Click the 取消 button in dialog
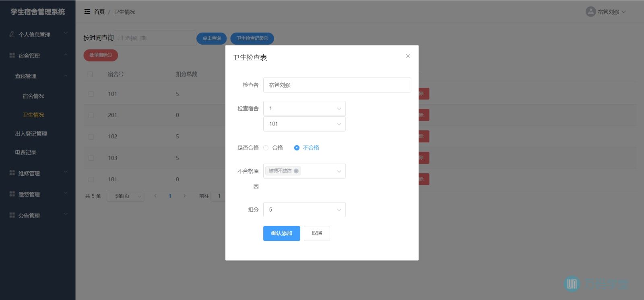Viewport: 644px width, 300px height. pos(317,233)
